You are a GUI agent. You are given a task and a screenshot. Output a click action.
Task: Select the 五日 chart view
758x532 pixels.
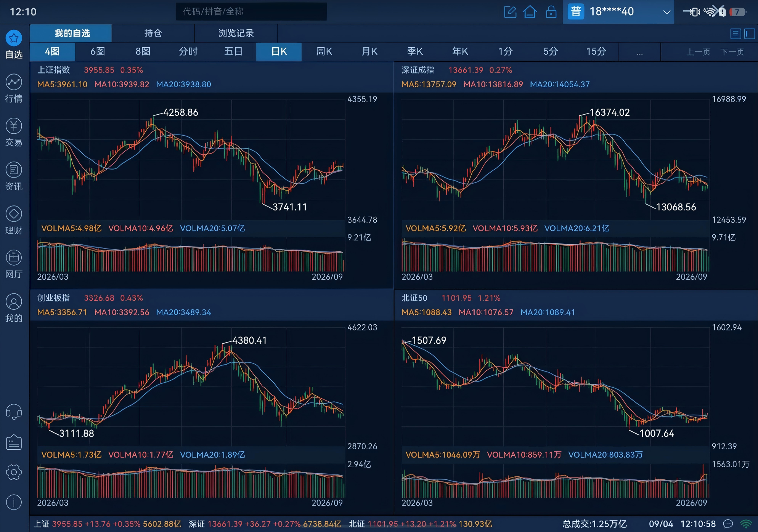coord(233,52)
